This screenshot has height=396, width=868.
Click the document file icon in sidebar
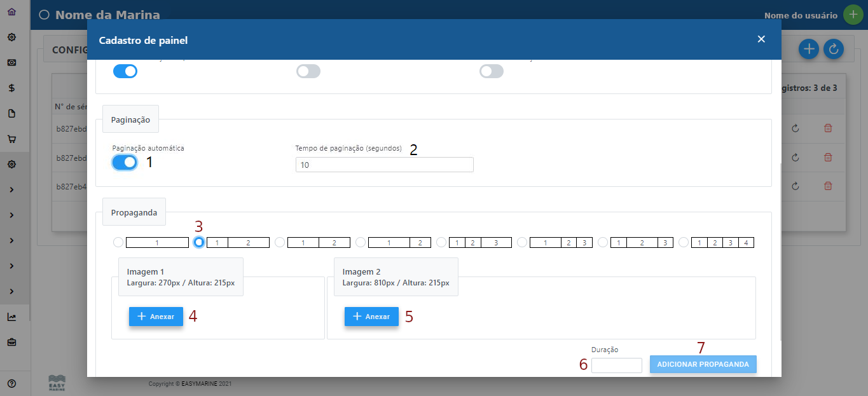pos(11,114)
